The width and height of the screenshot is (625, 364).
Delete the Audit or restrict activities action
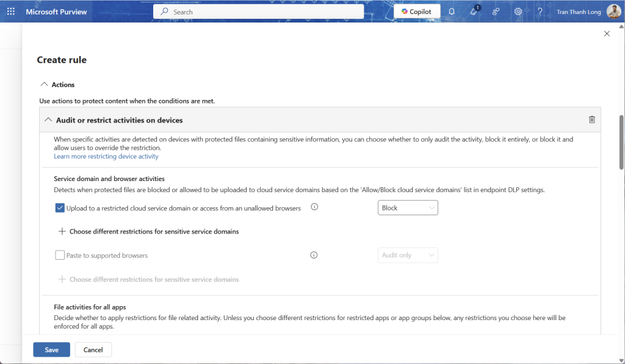click(591, 120)
